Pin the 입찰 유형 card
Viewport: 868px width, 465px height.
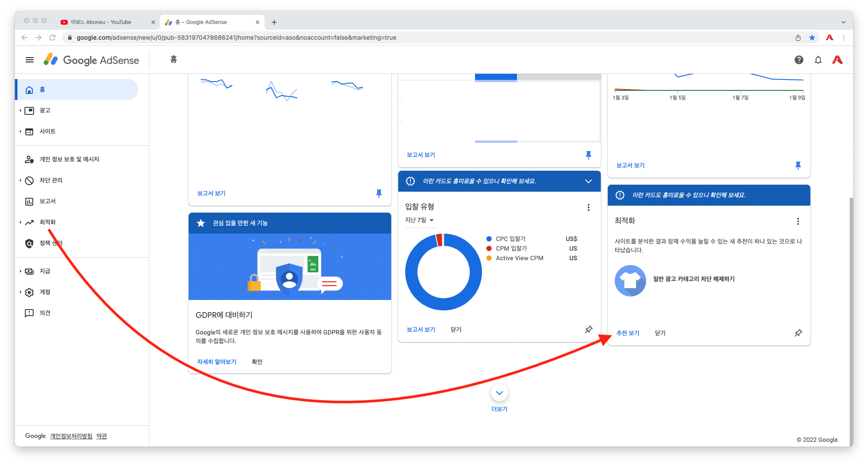click(589, 330)
